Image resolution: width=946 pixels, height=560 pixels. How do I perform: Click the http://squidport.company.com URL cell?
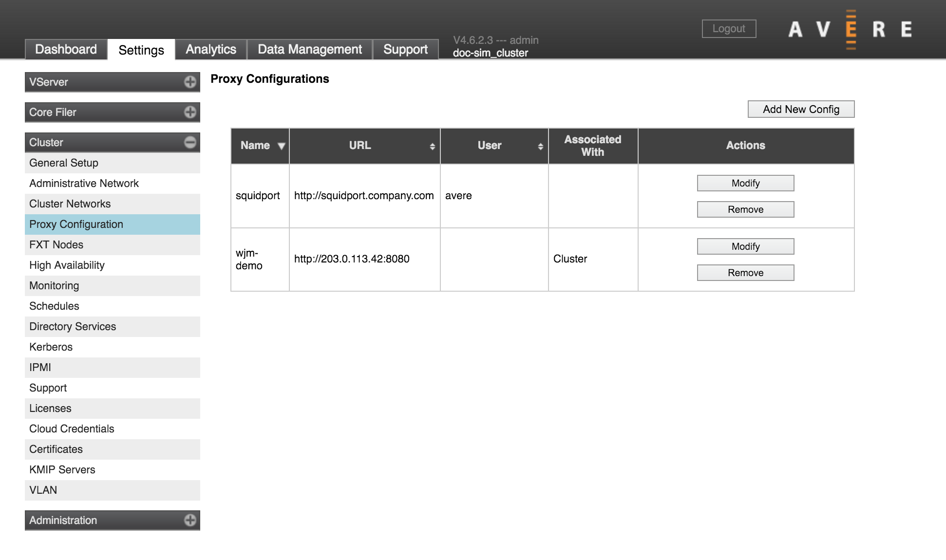pos(365,196)
